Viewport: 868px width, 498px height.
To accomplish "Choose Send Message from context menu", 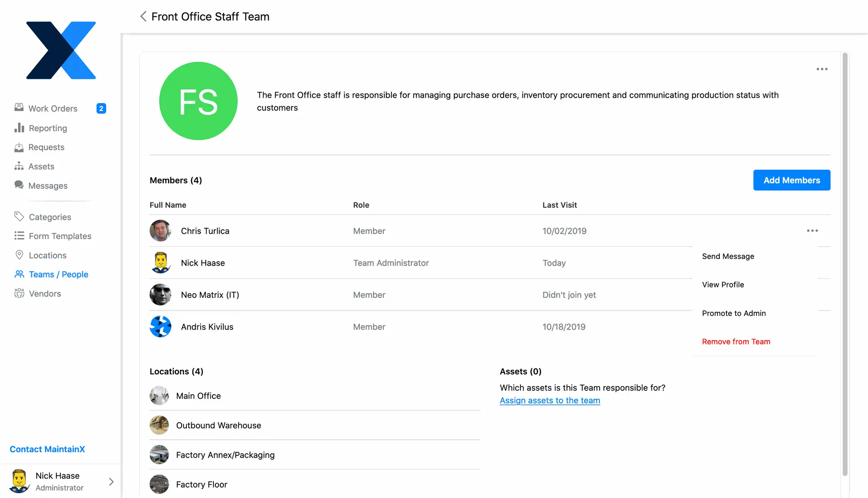I will [728, 256].
